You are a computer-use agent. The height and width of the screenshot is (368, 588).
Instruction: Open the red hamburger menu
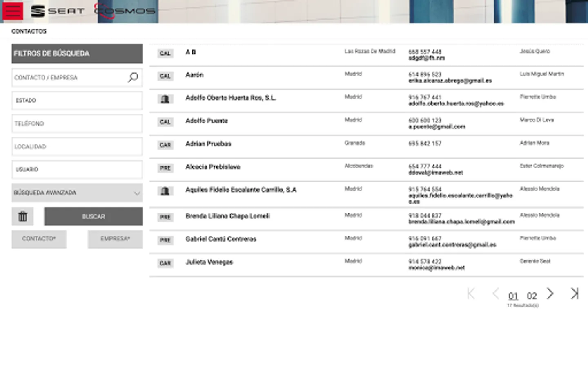pos(13,11)
